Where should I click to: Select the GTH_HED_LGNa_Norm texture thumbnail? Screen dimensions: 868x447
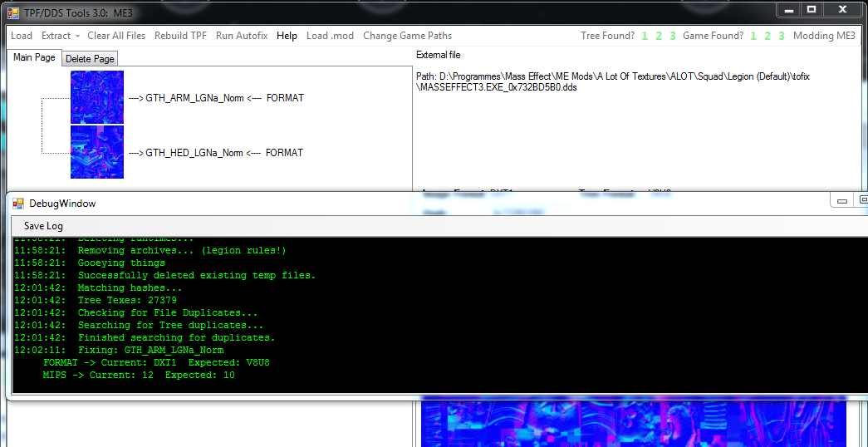coord(97,152)
